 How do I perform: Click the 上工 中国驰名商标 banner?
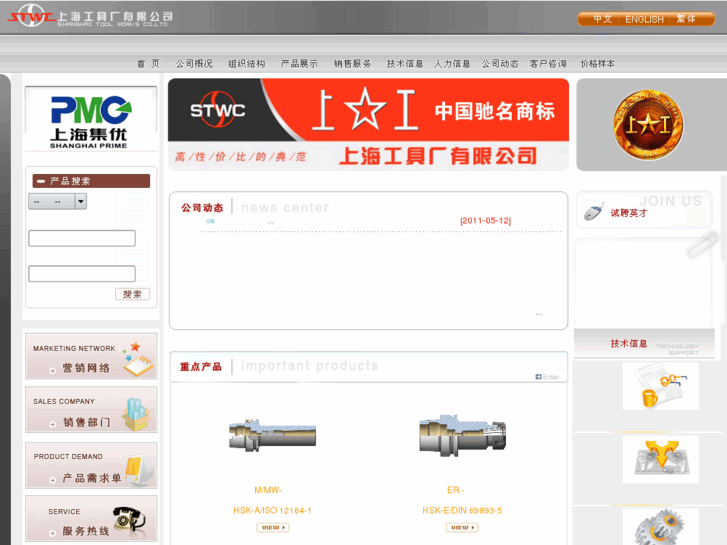click(368, 124)
